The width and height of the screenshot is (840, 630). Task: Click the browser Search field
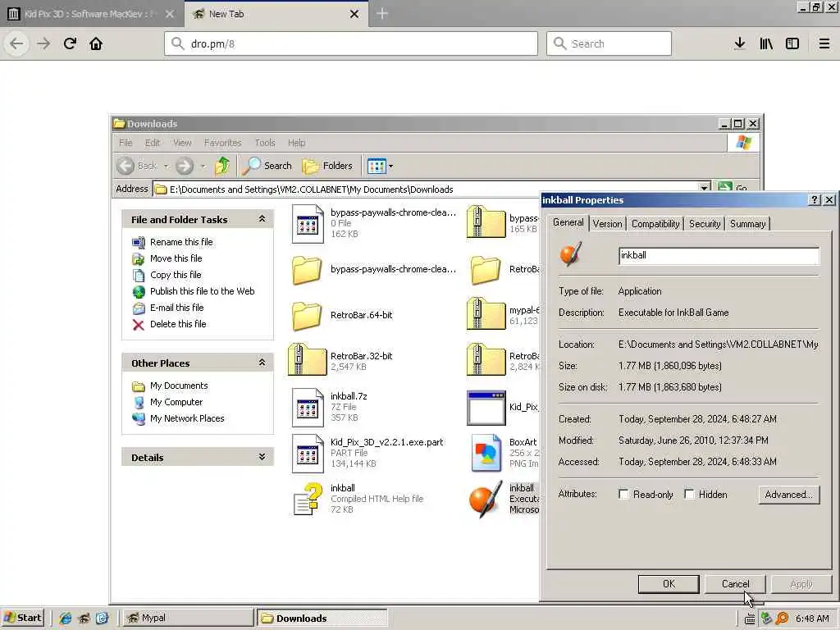click(609, 44)
